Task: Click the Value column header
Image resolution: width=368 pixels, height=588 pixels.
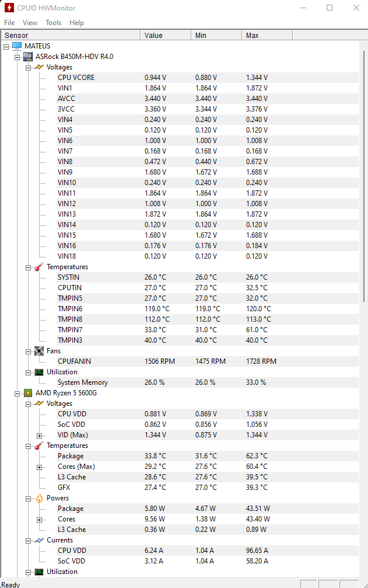Action: (x=166, y=35)
